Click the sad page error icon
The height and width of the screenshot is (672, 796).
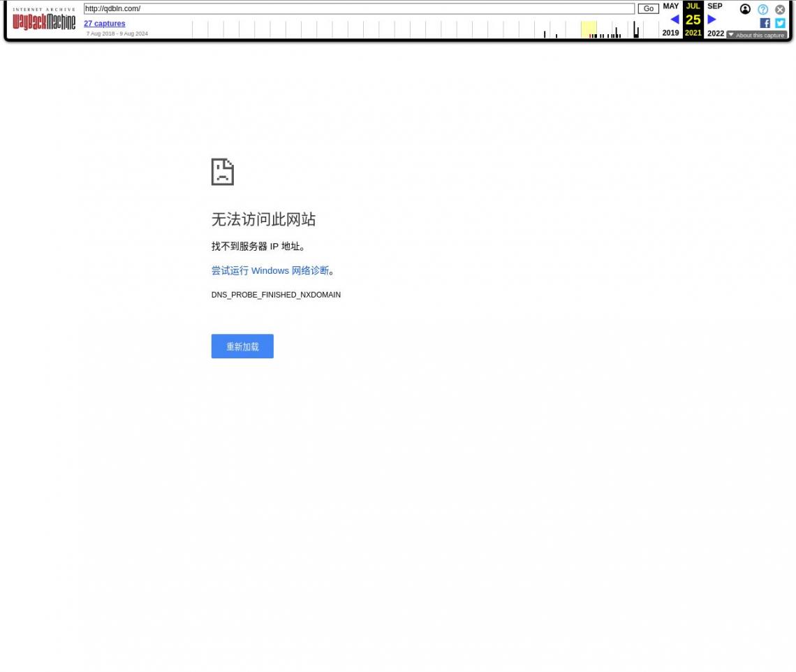[x=222, y=172]
